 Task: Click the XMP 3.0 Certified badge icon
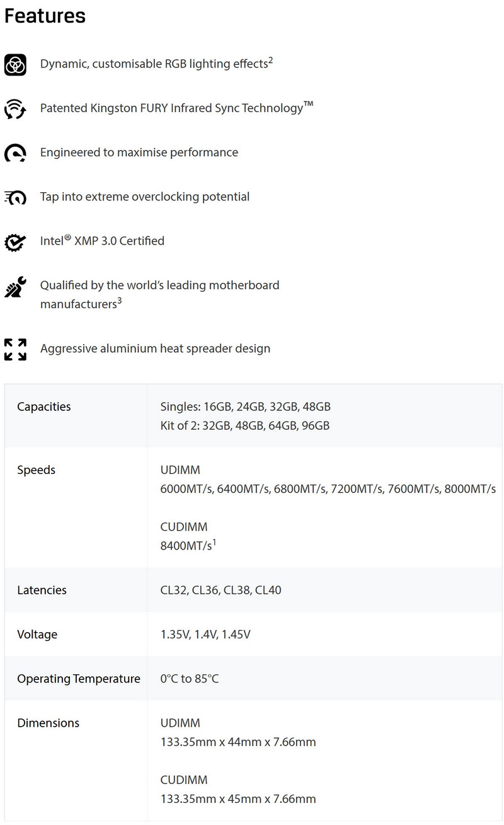[x=15, y=241]
